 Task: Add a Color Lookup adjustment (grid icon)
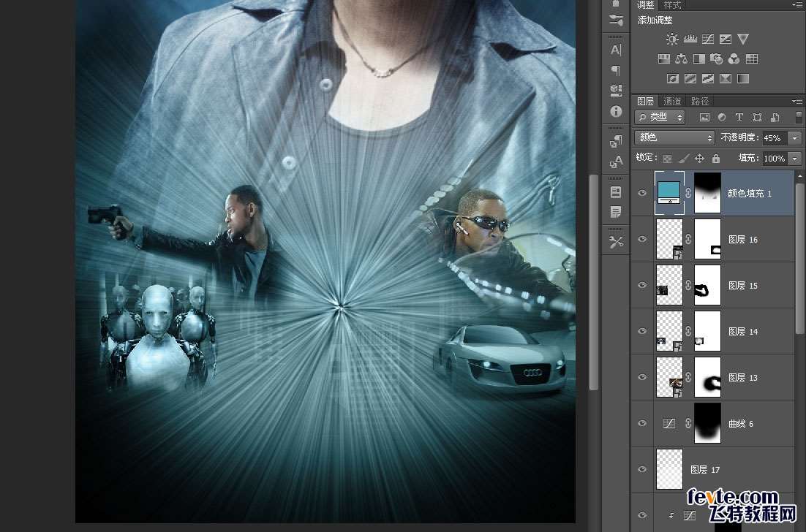tap(752, 59)
